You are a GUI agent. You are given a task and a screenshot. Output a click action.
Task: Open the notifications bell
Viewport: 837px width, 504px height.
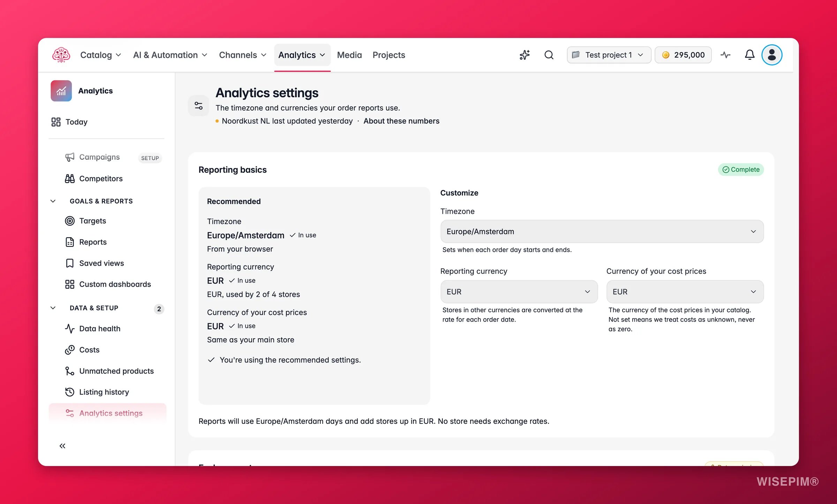[x=749, y=55]
